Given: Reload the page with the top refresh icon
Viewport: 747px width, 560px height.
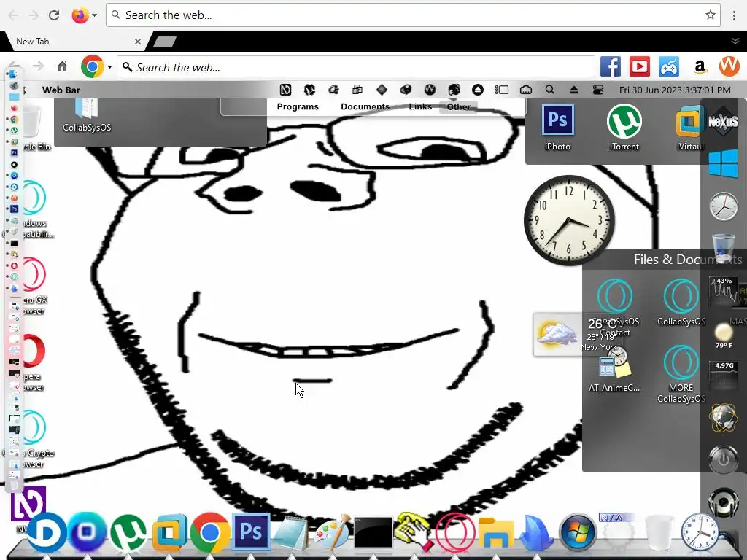Looking at the screenshot, I should coord(54,15).
